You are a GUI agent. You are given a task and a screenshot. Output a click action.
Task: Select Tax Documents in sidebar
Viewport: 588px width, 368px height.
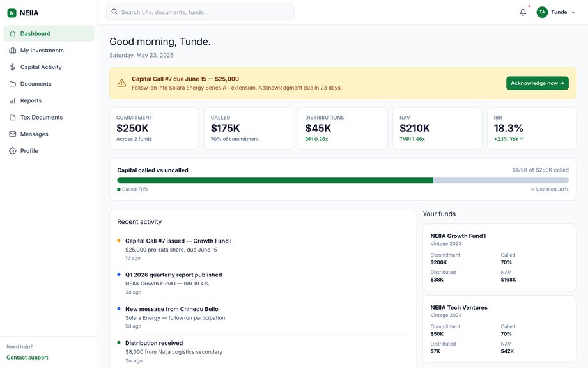pos(49,117)
